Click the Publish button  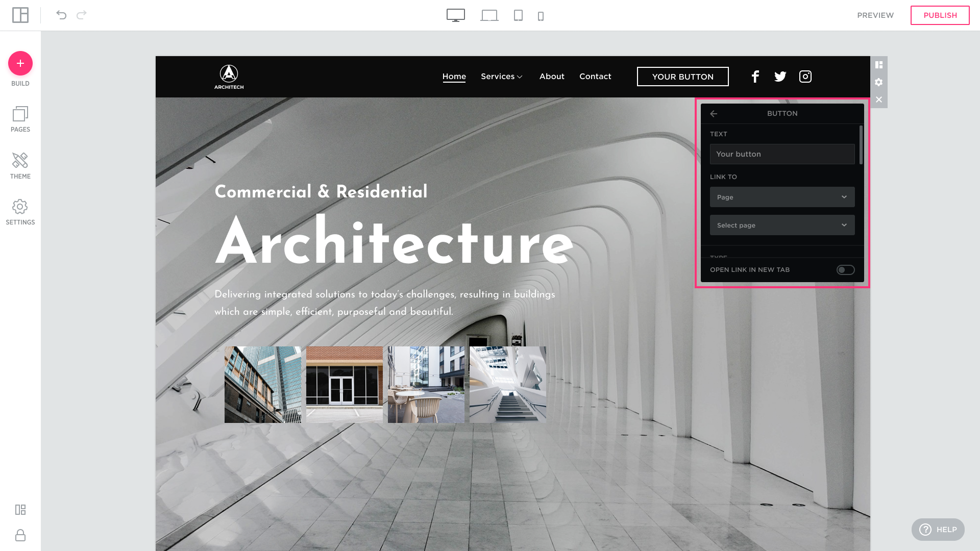940,15
